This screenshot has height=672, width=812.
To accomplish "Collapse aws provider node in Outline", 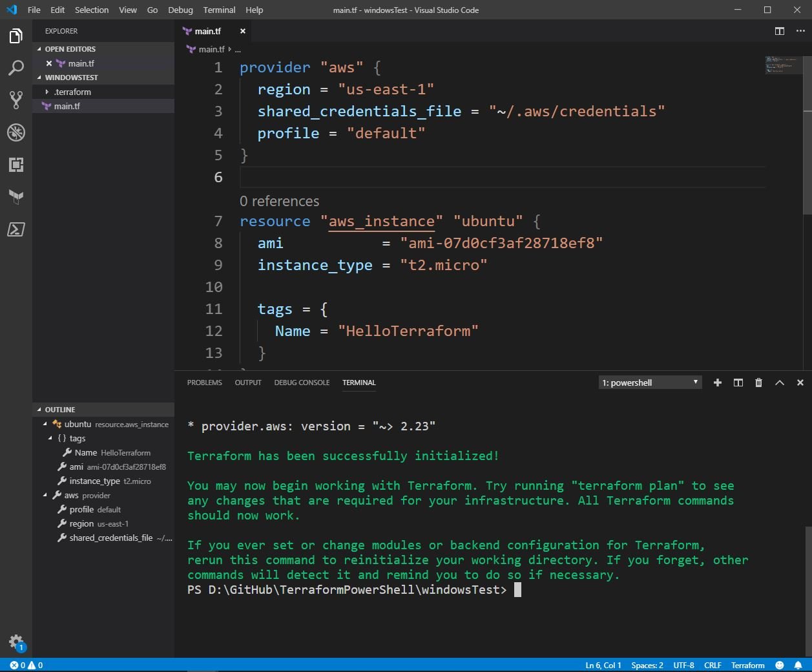I will tap(45, 496).
